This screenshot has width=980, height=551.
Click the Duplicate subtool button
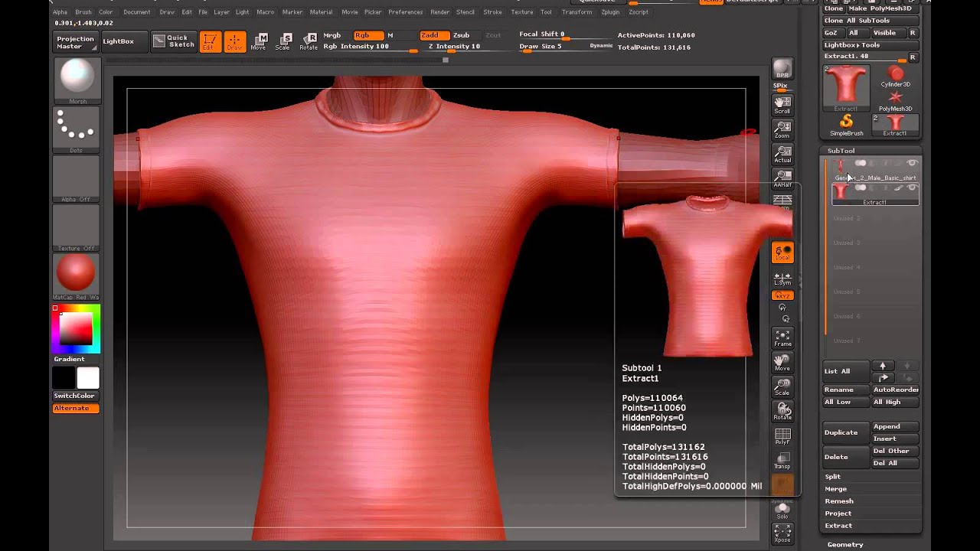[x=846, y=432]
